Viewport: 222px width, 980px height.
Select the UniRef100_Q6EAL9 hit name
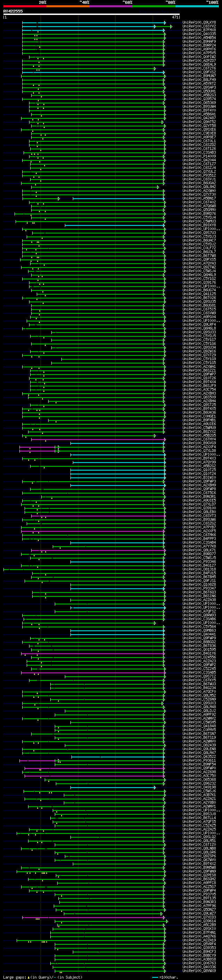(199, 65)
